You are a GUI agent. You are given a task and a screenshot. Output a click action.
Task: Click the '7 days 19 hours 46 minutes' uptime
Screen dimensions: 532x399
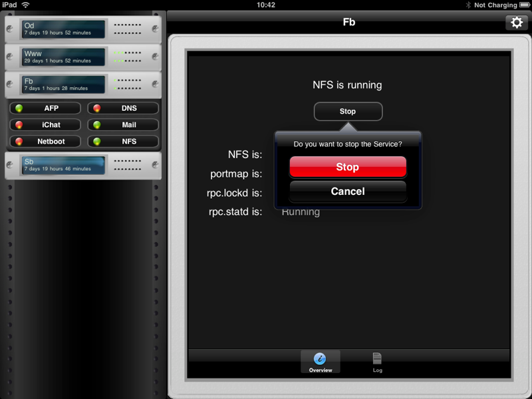click(58, 169)
